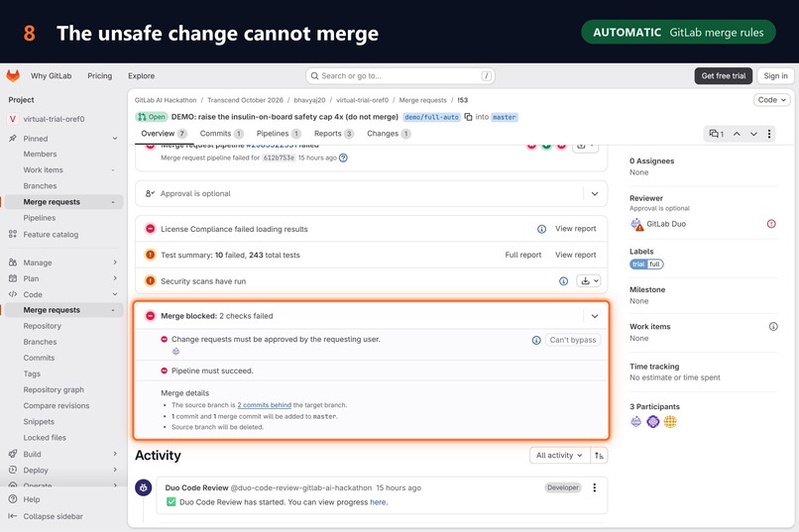Switch to the Overview tab

tap(165, 134)
